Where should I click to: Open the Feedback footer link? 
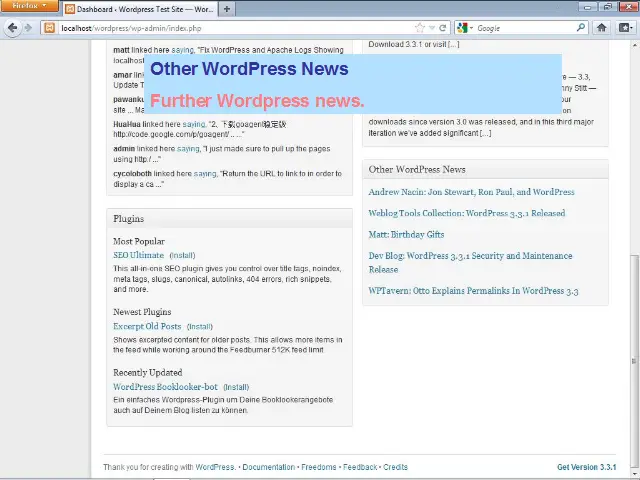pos(360,467)
